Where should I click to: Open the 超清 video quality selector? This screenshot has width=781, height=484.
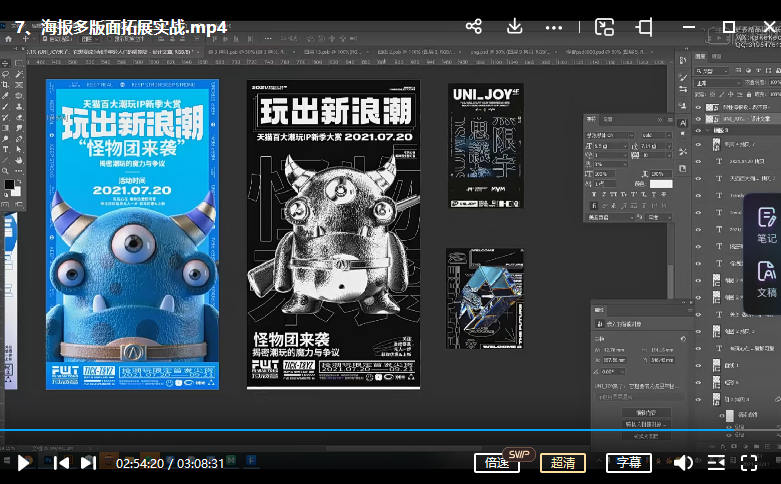[563, 463]
